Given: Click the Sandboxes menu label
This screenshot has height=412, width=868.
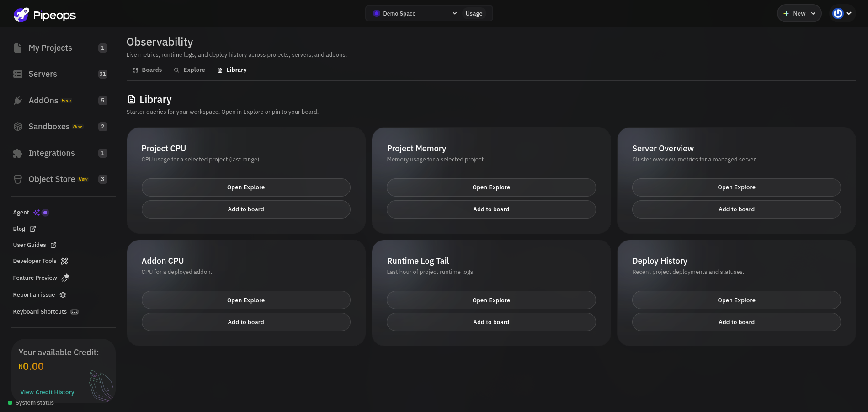Looking at the screenshot, I should (x=49, y=127).
